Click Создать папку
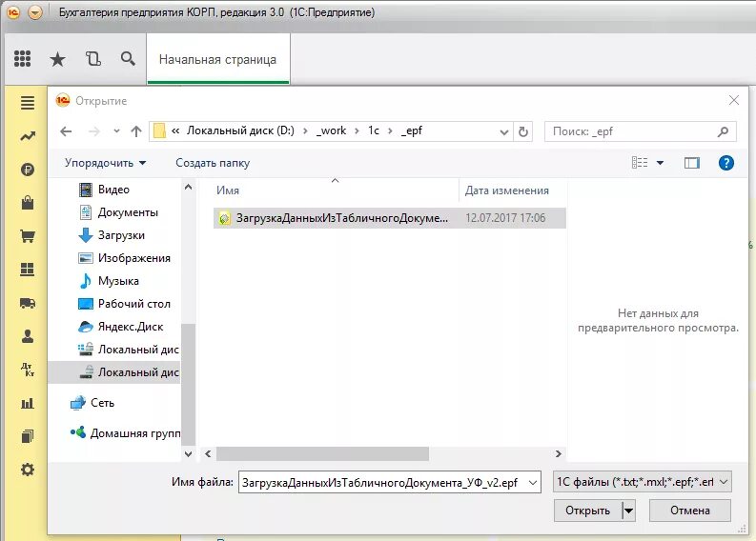756x541 pixels. tap(213, 163)
